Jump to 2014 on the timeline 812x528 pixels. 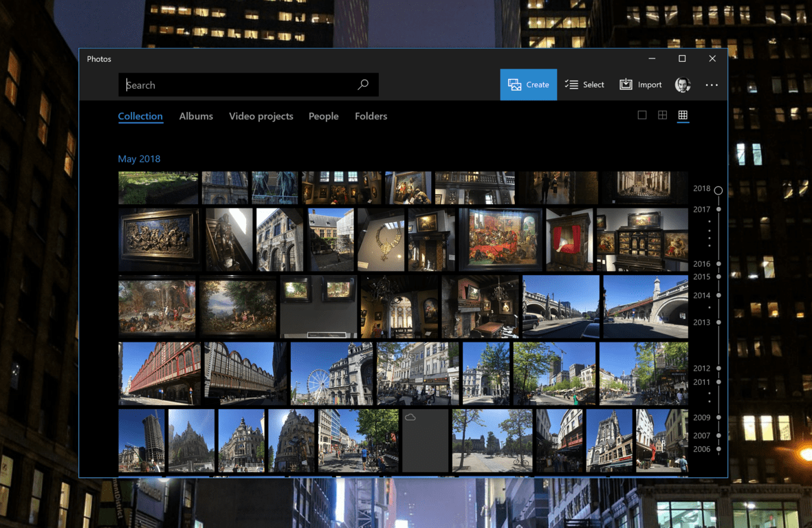click(x=702, y=296)
